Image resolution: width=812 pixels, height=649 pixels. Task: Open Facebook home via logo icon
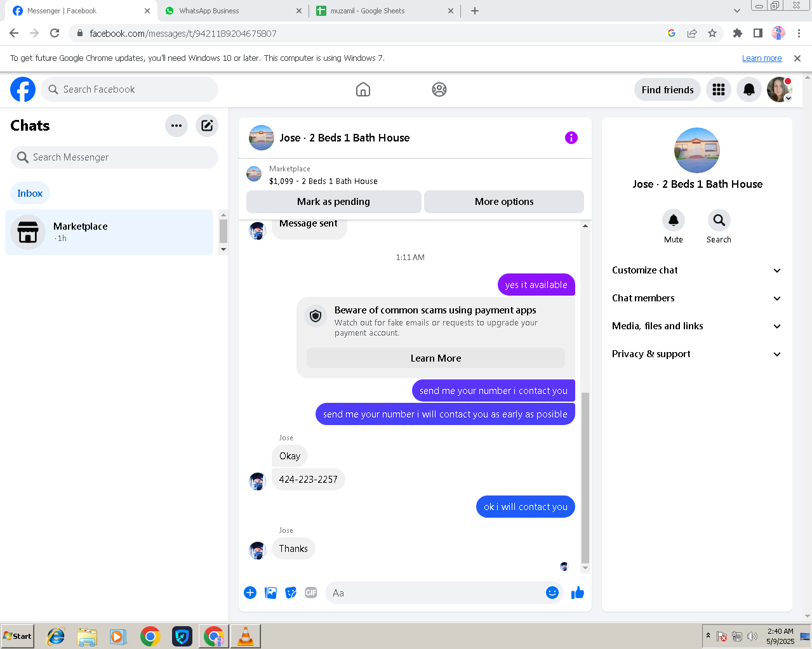coord(23,89)
